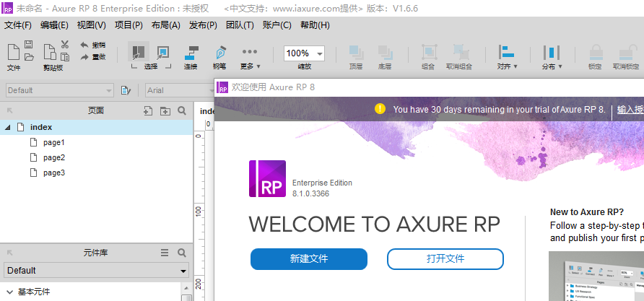Pop out the 页面 pages panel
This screenshot has width=644, height=301.
click(10, 110)
